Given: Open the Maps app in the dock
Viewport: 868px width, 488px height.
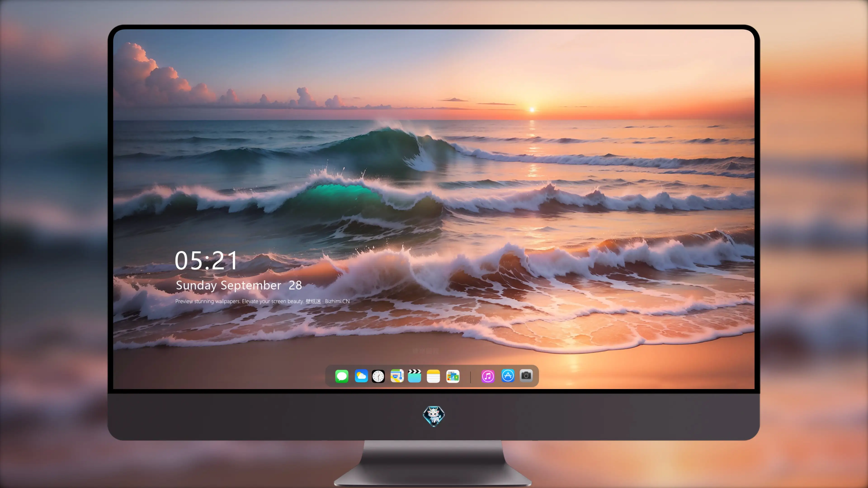Looking at the screenshot, I should point(397,376).
